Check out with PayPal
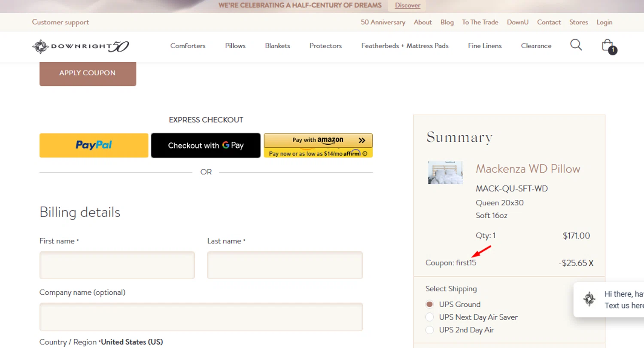Viewport: 644px width, 348px height. click(x=94, y=145)
